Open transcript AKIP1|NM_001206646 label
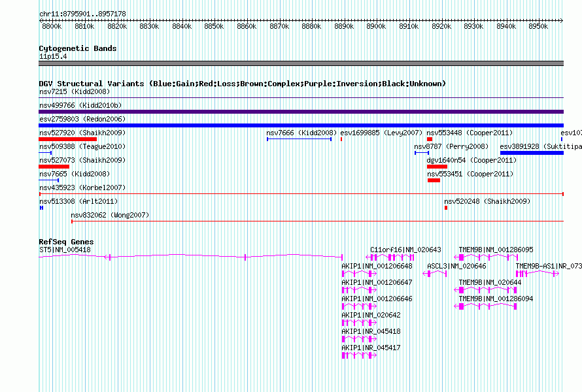 (377, 299)
